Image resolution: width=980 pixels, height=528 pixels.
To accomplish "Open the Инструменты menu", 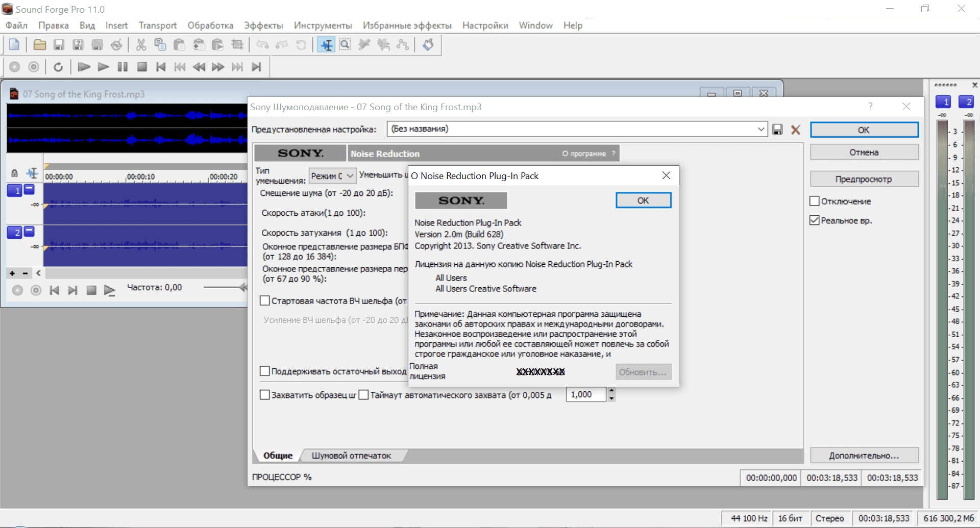I will pos(323,26).
